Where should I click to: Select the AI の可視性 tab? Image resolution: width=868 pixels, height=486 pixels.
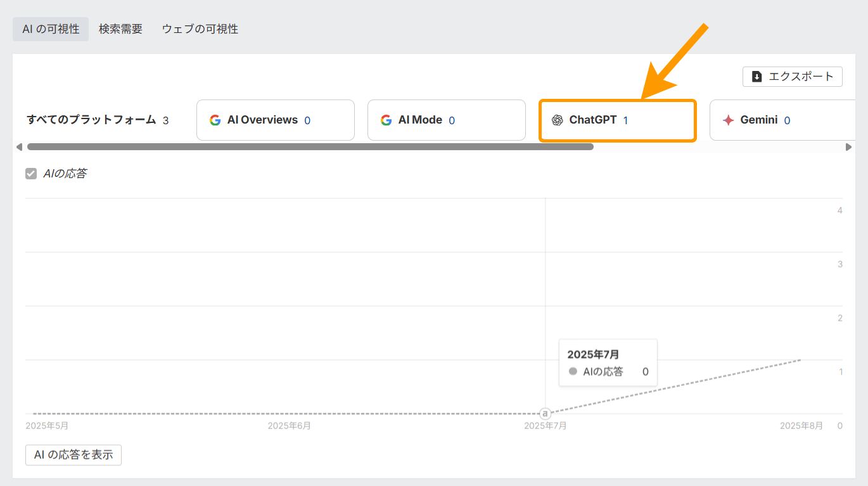(50, 29)
